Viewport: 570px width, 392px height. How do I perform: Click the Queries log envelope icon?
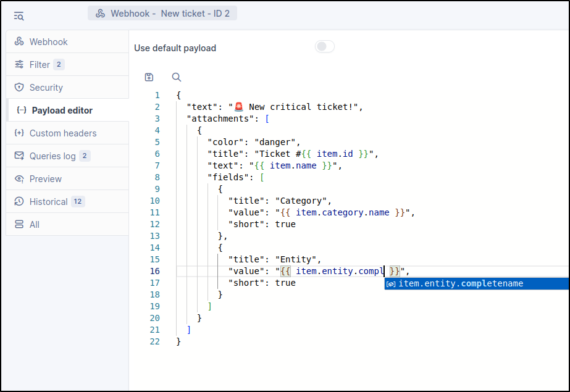coord(19,156)
